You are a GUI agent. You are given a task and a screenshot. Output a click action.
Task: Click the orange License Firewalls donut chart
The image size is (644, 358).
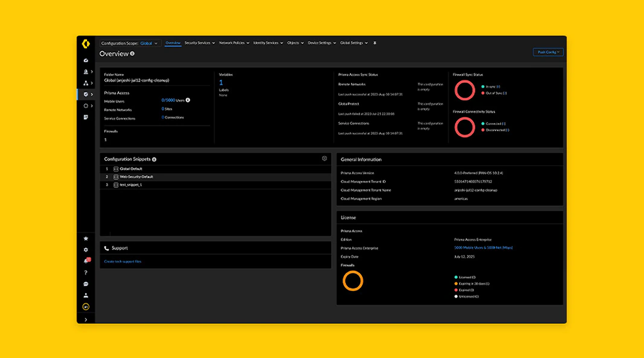[353, 281]
